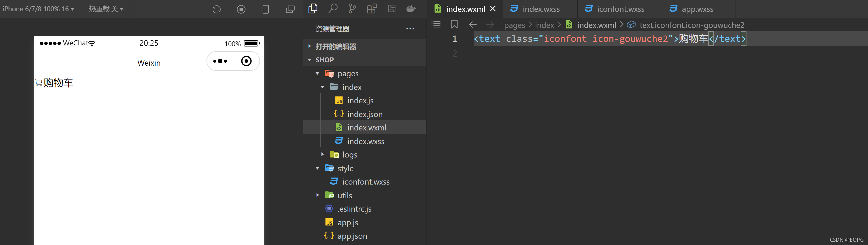Click line number 1 in the gutter
The image size is (868, 245).
[454, 39]
